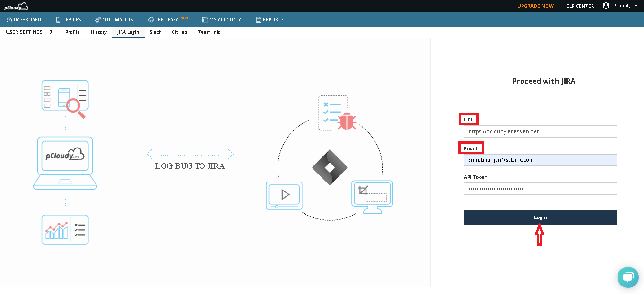Click the pCloudy logo in header
This screenshot has width=644, height=295.
tap(16, 6)
